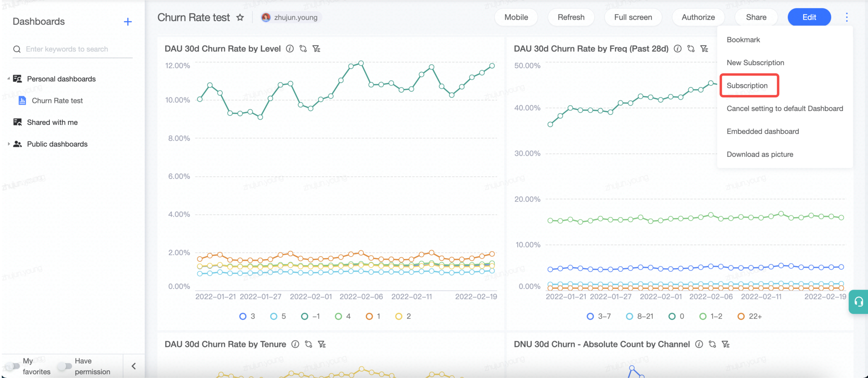Star the Churn Rate test dashboard
Viewport: 868px width, 378px height.
(x=240, y=17)
